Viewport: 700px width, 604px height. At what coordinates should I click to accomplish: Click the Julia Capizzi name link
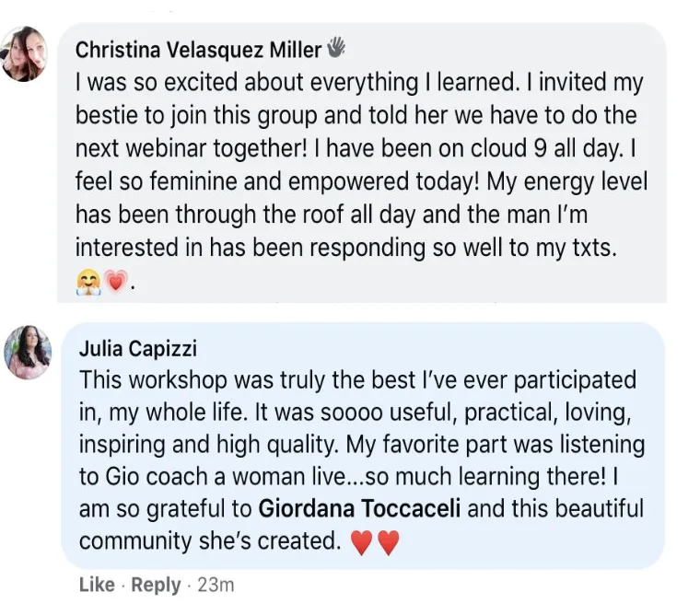point(138,348)
